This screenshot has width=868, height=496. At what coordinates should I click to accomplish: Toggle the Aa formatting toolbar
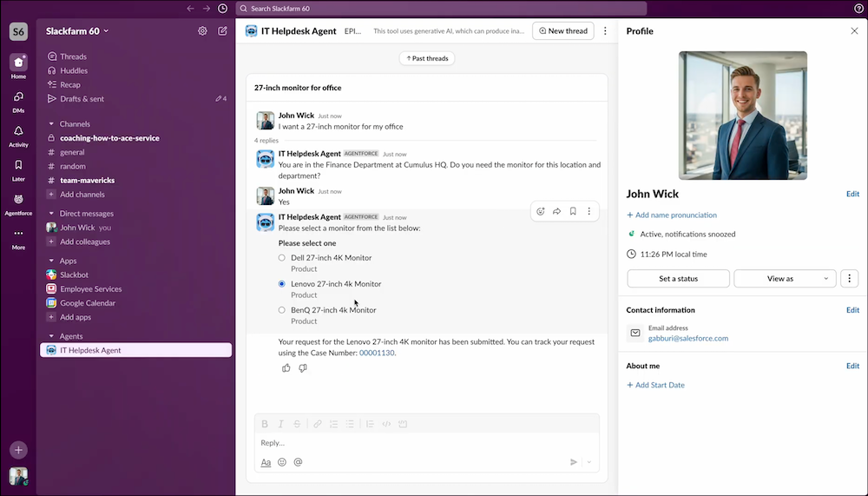click(x=266, y=462)
